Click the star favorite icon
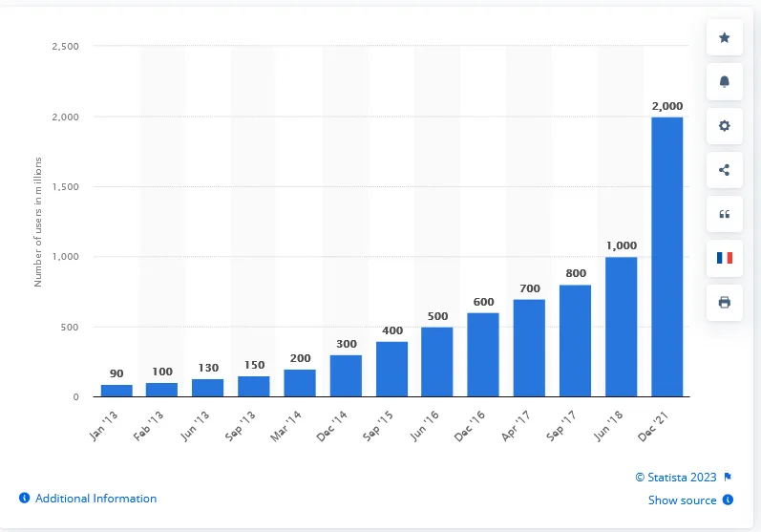This screenshot has height=532, width=761. coord(724,37)
